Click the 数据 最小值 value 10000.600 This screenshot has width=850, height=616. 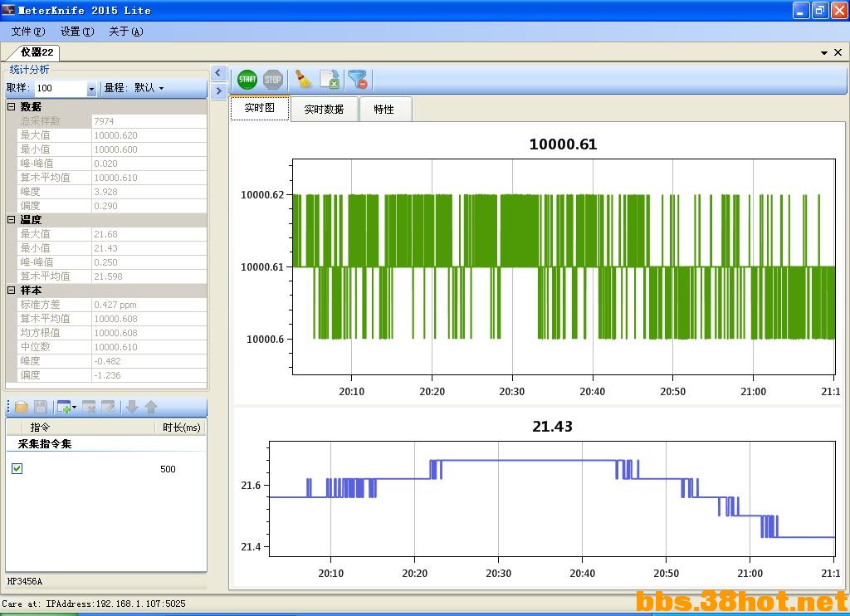[x=149, y=149]
